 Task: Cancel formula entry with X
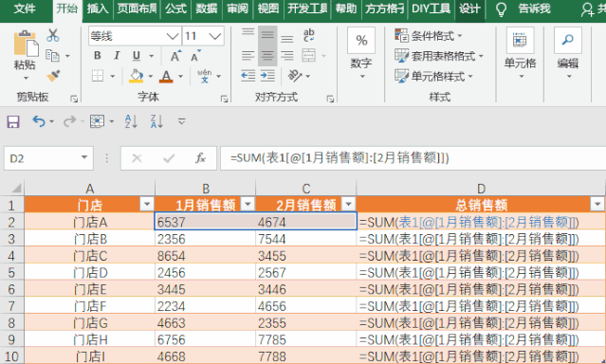pyautogui.click(x=137, y=158)
